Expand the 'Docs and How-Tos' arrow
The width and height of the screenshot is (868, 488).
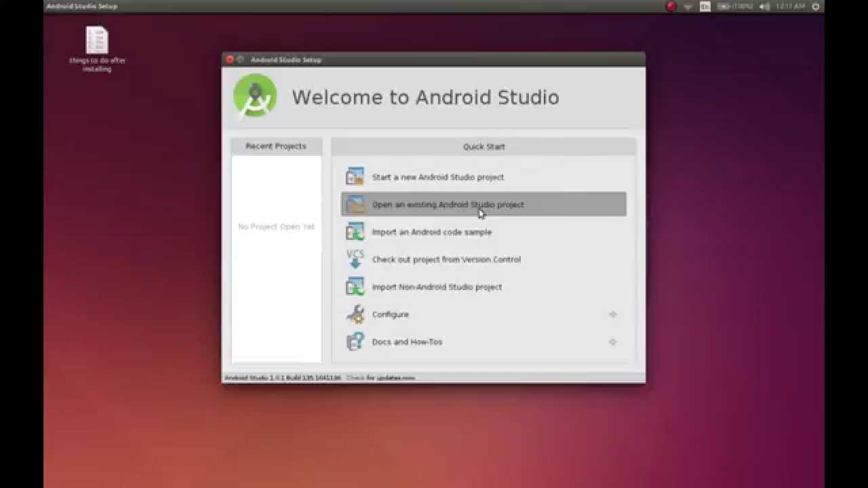click(x=613, y=342)
